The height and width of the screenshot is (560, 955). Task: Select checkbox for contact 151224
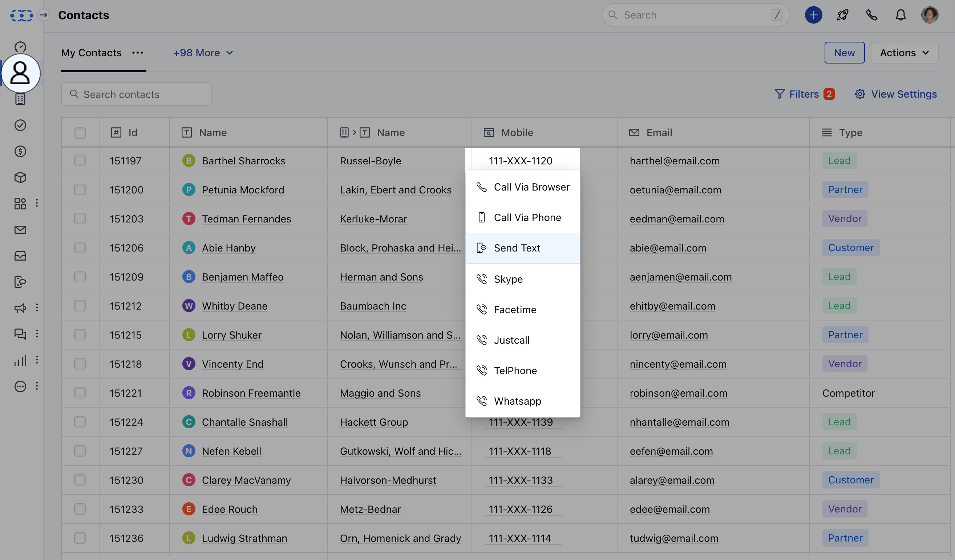click(80, 422)
